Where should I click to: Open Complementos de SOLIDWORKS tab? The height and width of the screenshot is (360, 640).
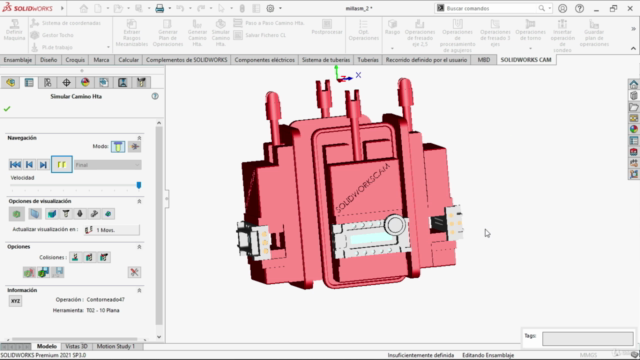[187, 60]
